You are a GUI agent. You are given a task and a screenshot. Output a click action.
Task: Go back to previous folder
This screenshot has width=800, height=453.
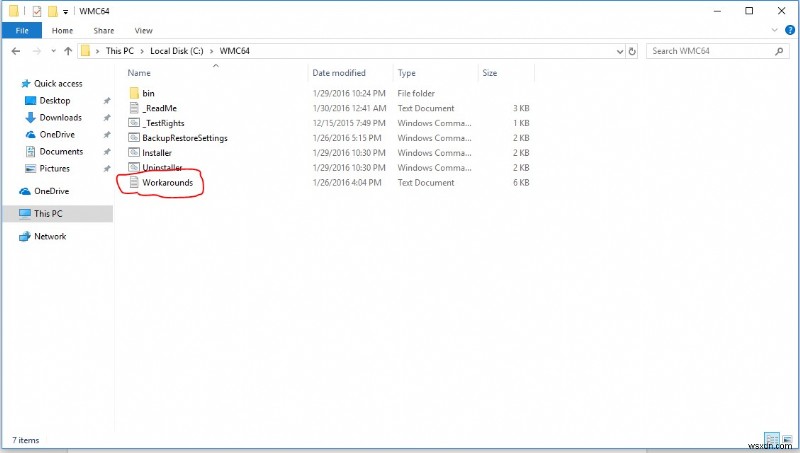(16, 51)
